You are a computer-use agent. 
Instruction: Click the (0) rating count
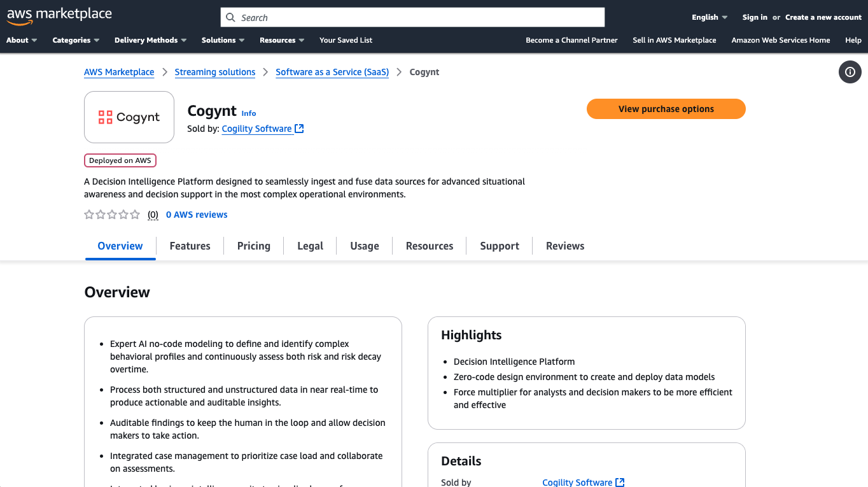click(153, 215)
